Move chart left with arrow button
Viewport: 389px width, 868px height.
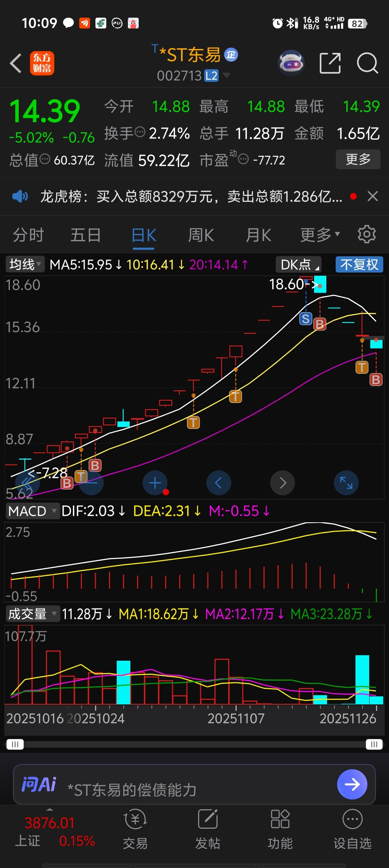pos(219,483)
